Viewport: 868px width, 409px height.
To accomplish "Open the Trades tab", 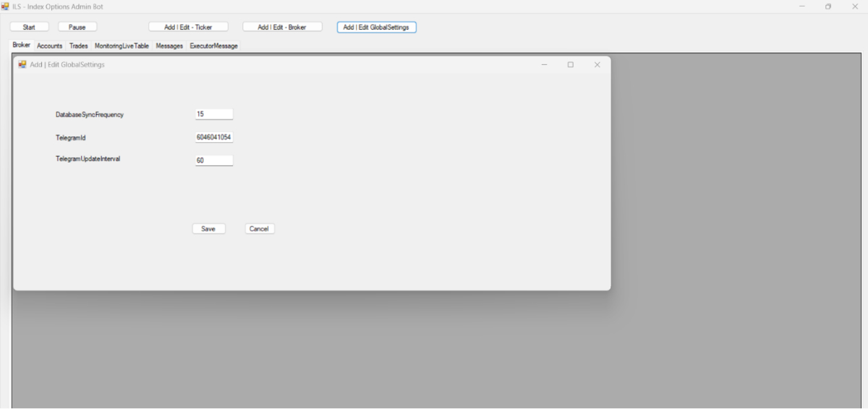I will (79, 46).
